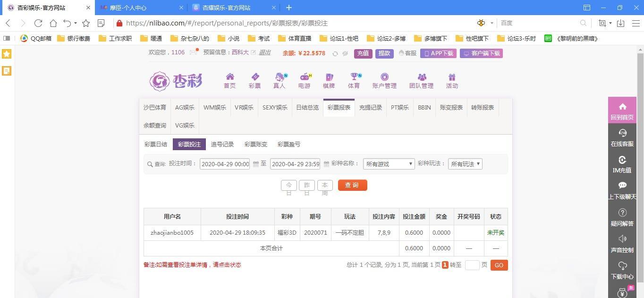
Task: Open 团队管理 team management icon
Action: tap(421, 77)
